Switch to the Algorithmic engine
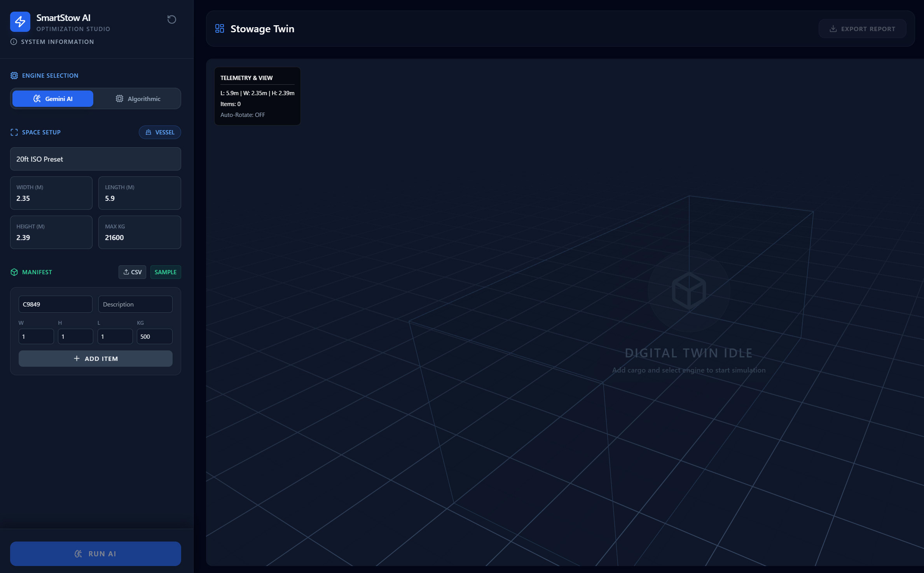 tap(138, 99)
